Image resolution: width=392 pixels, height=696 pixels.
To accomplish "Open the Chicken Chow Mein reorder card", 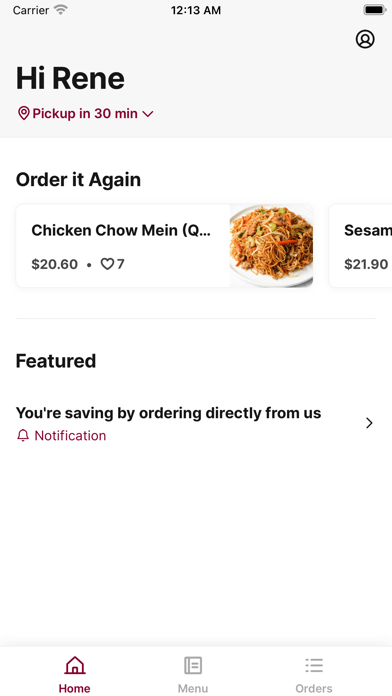I will pos(165,246).
